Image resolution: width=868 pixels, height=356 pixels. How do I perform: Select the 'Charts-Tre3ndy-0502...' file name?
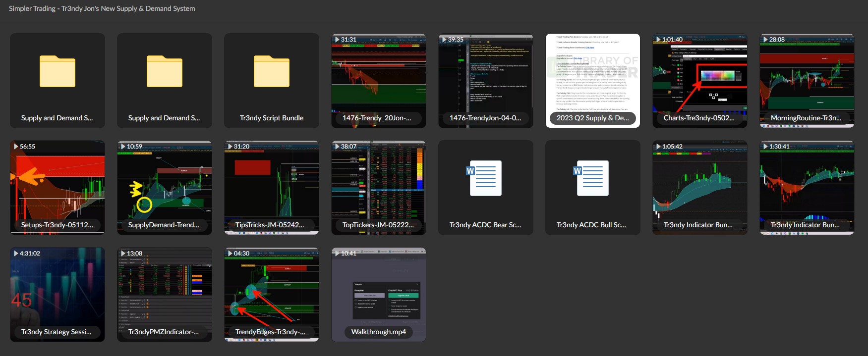[x=699, y=118]
